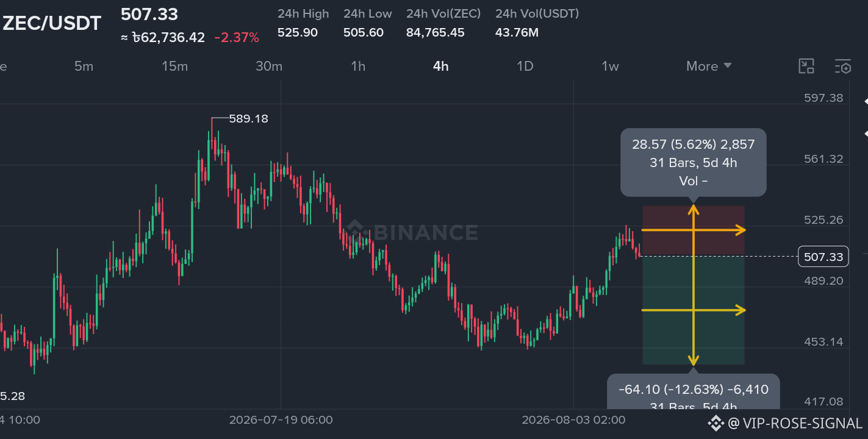Click the dropdown triangle next to More

727,66
